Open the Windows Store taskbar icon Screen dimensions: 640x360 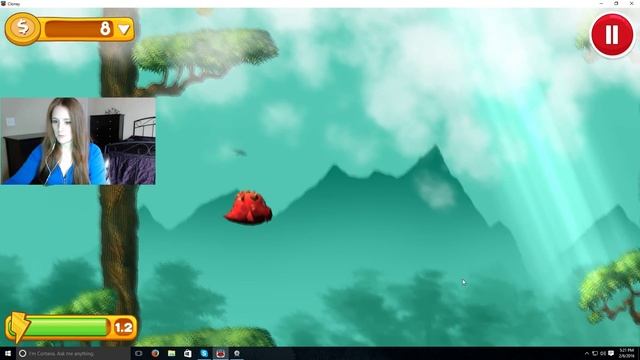[x=188, y=353]
